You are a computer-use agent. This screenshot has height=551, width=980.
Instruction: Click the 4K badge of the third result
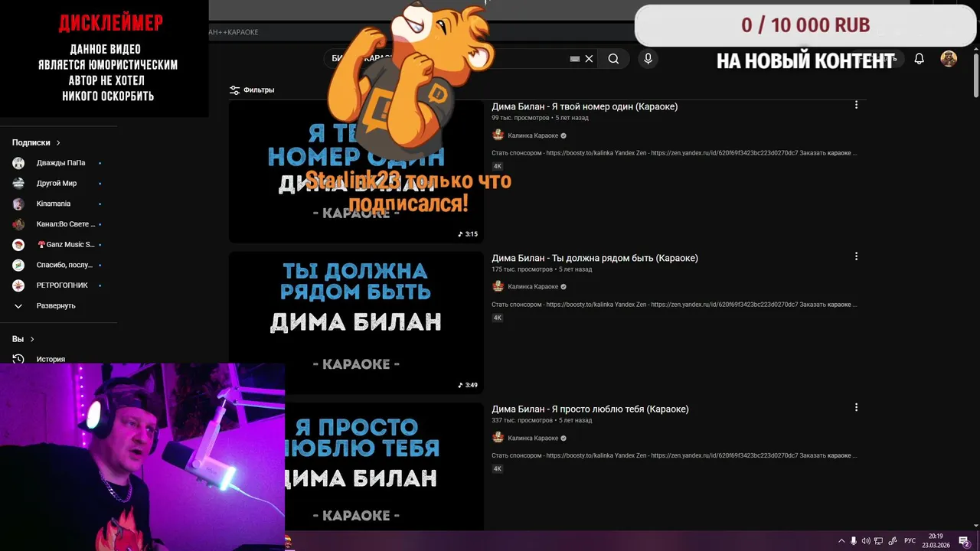[x=498, y=469]
